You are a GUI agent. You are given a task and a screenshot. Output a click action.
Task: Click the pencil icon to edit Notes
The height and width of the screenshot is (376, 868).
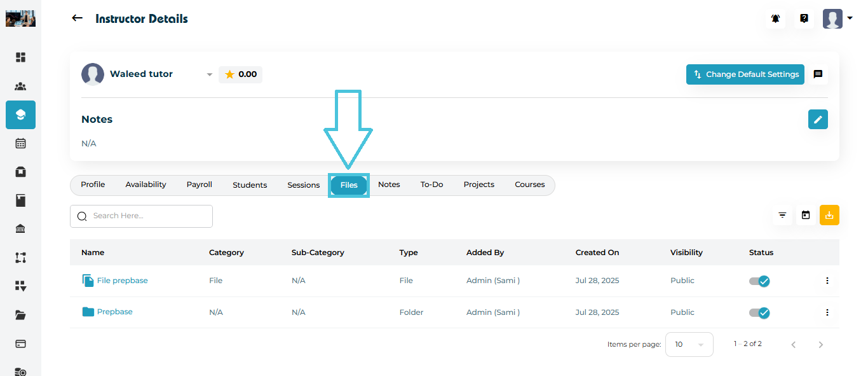coord(818,119)
